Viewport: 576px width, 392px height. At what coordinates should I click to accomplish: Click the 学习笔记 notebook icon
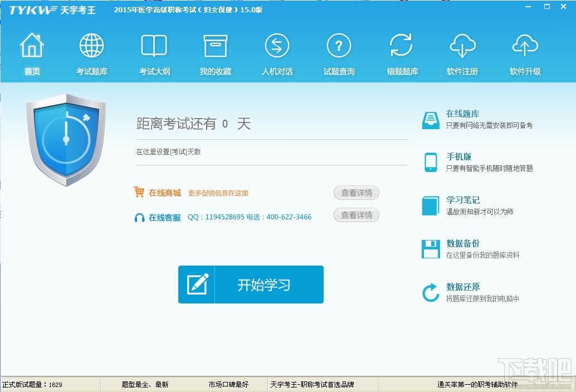point(431,205)
